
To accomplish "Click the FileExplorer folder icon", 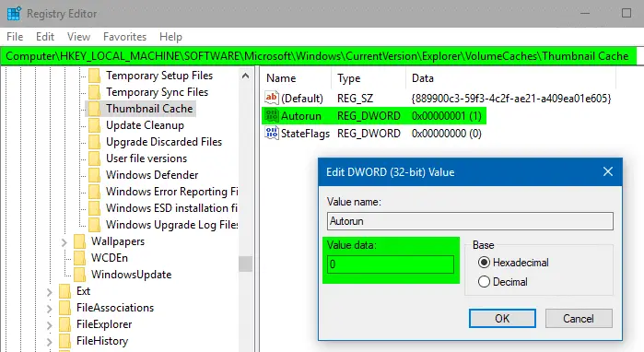I will (x=64, y=324).
